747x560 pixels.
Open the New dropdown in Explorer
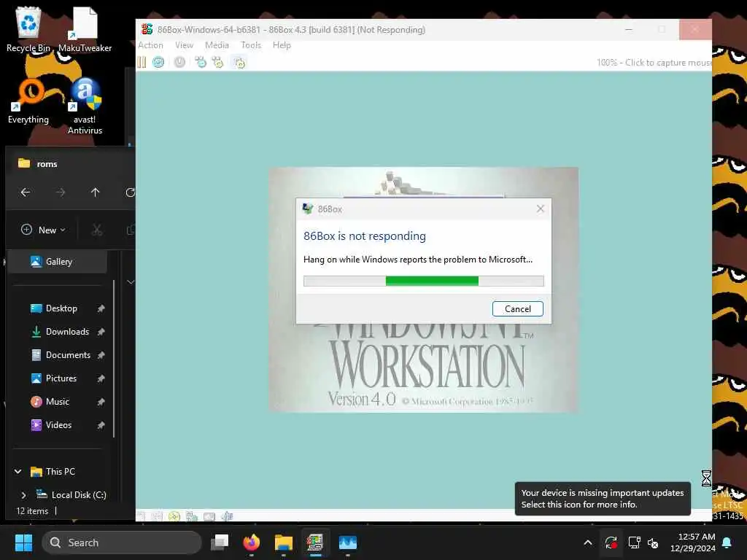(x=43, y=230)
